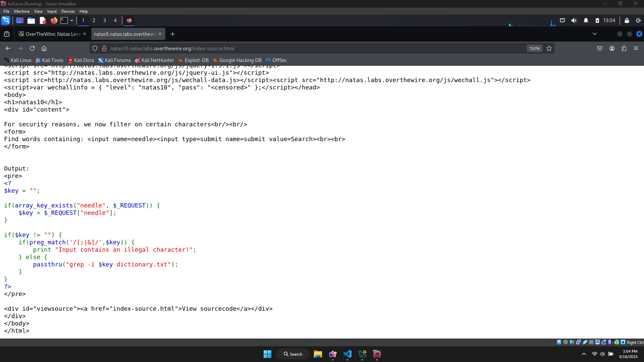Click the power manager battery icon
The height and width of the screenshot is (362, 644).
point(597,20)
